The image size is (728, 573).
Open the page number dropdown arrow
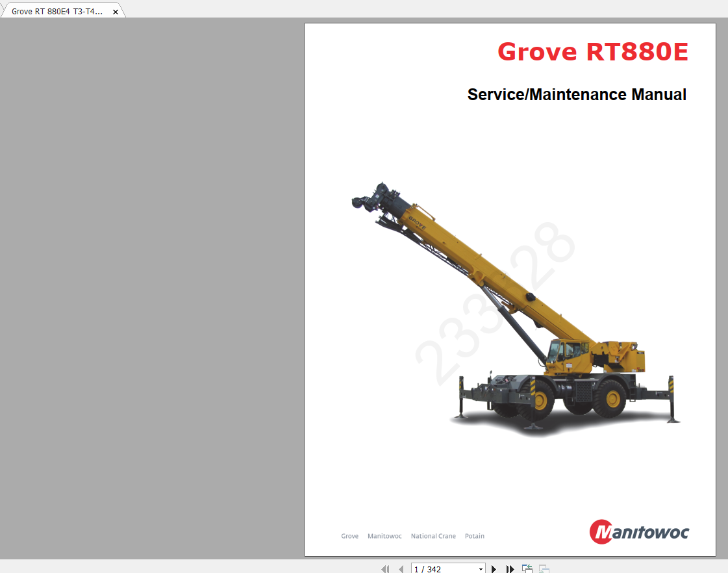click(481, 569)
